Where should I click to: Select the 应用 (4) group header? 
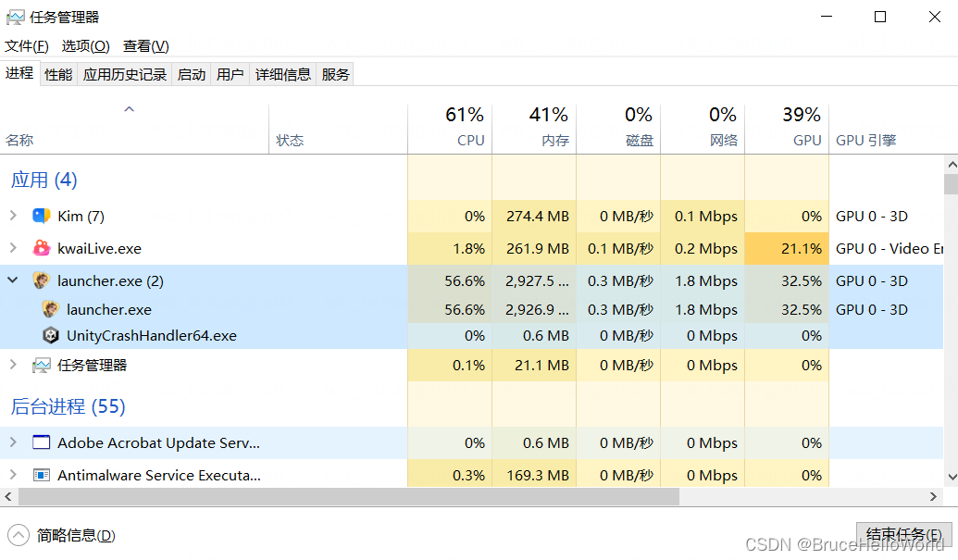pos(44,180)
